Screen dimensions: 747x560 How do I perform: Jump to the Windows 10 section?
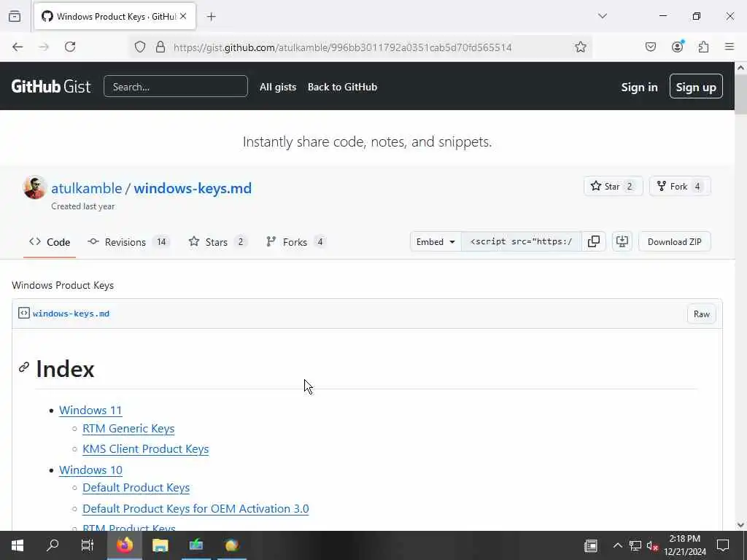90,470
